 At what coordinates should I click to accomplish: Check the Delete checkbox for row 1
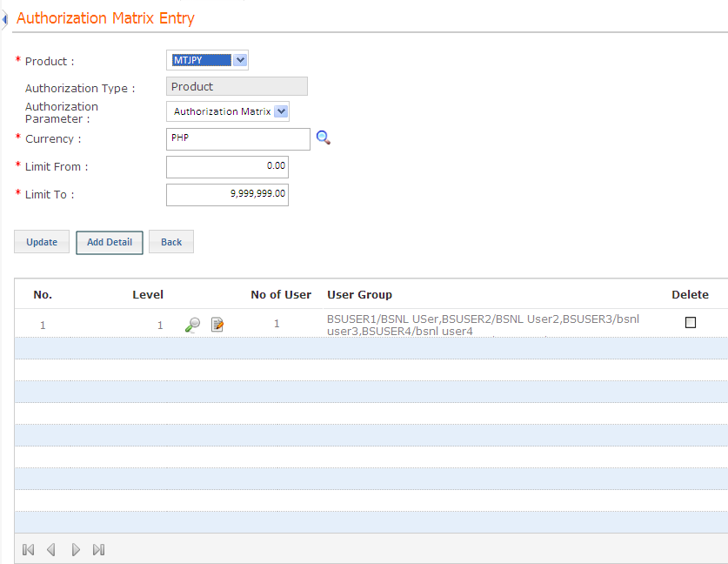coord(690,322)
